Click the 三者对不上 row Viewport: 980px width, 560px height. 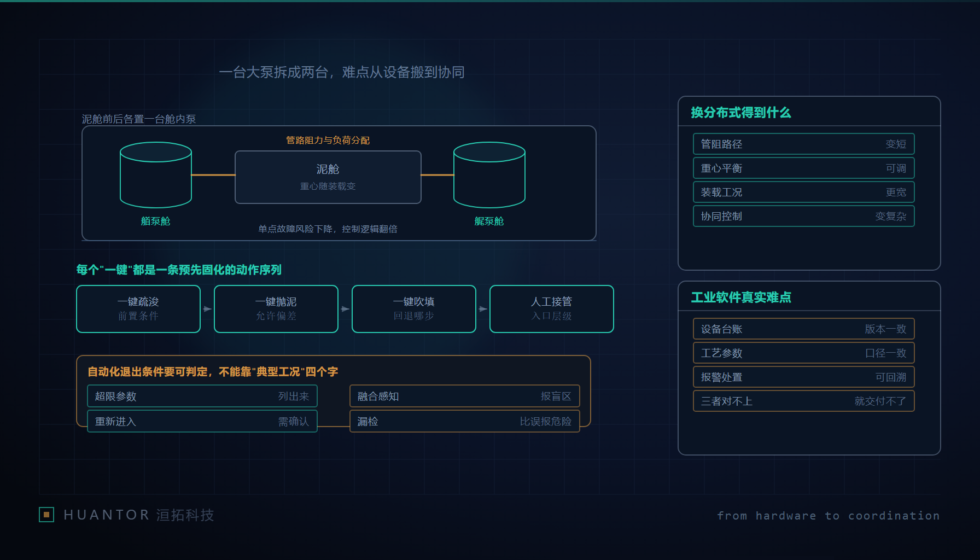click(x=804, y=401)
